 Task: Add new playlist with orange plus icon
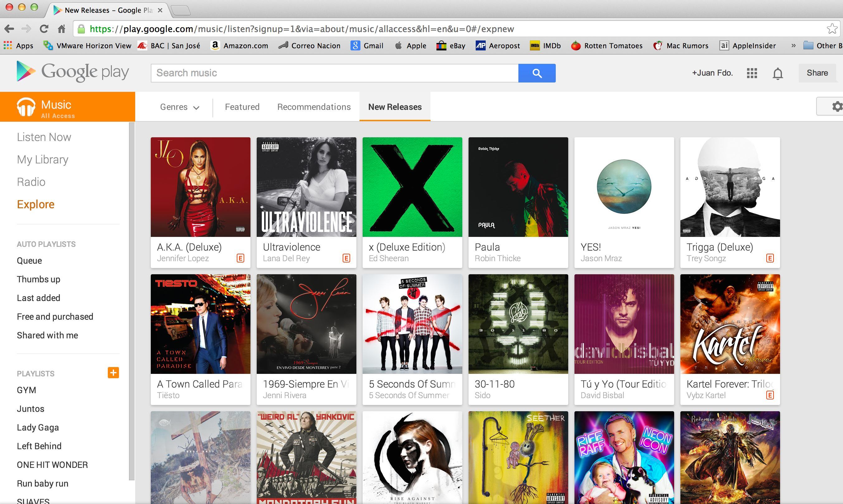(x=113, y=373)
